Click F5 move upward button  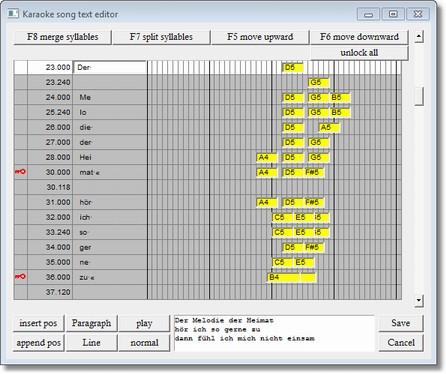point(260,37)
